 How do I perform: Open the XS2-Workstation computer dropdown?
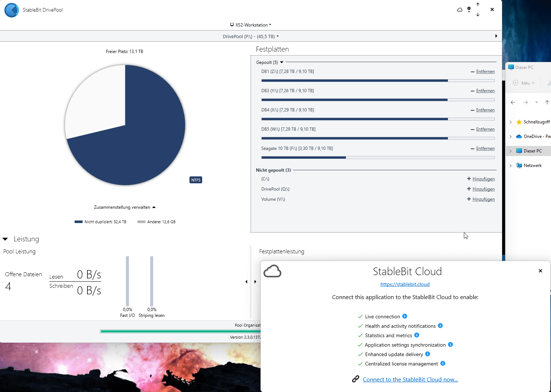(250, 25)
